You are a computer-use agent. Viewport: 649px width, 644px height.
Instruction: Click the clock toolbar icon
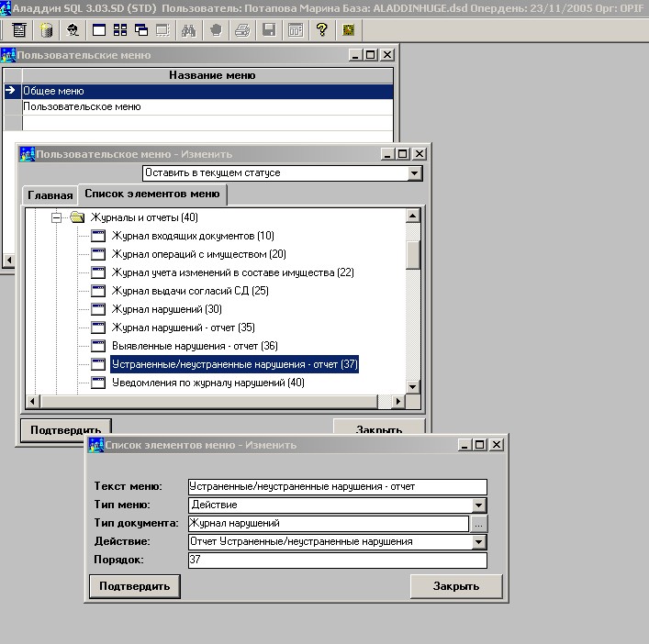click(349, 30)
